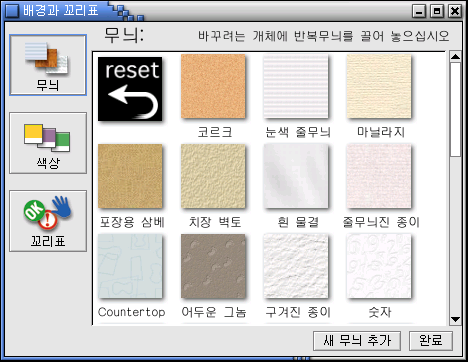468x362 pixels.
Task: Select the Countertop pattern thumbnail
Action: coord(130,266)
